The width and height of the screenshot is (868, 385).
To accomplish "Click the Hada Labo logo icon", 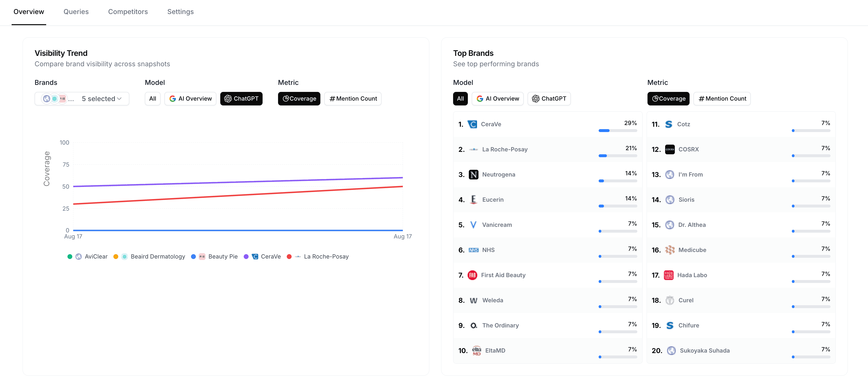I will tap(669, 275).
